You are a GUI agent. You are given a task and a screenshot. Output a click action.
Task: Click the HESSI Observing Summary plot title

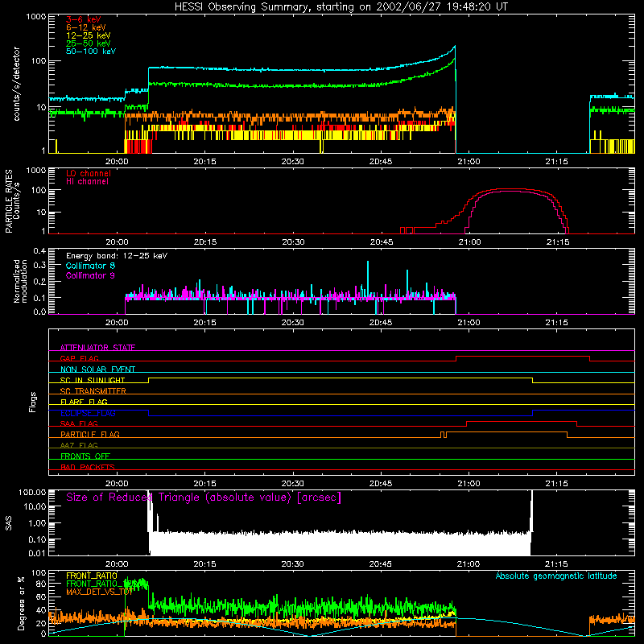click(341, 7)
